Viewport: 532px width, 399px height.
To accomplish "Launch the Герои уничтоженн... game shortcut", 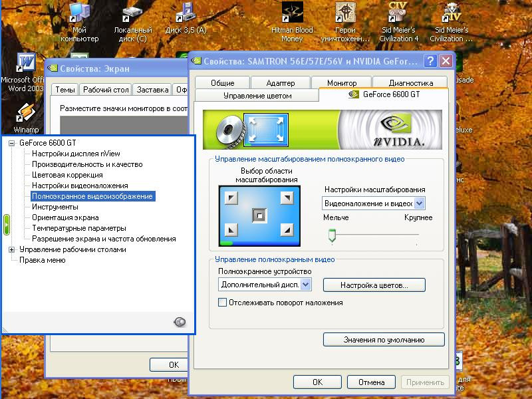I will [x=345, y=22].
